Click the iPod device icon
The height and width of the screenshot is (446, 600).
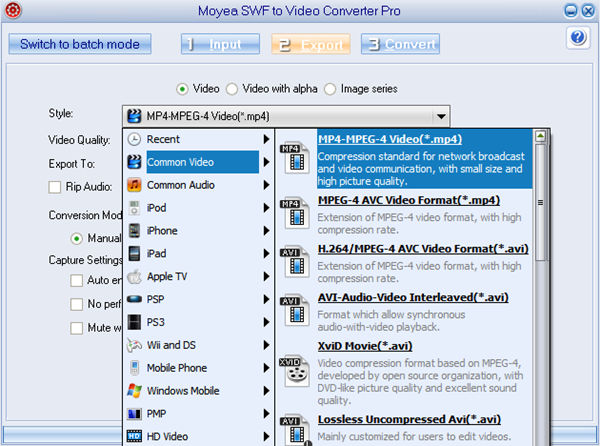coord(134,208)
